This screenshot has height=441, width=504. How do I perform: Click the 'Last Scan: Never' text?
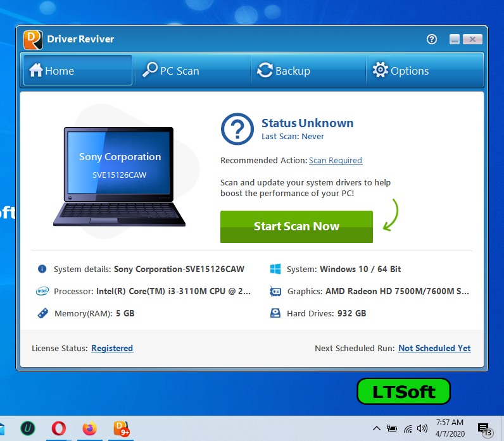coord(293,137)
